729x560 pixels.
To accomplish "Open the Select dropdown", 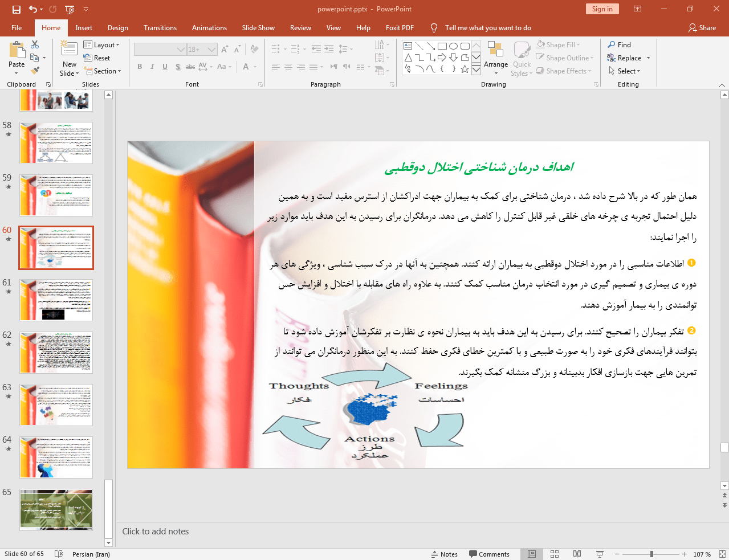I will click(625, 71).
